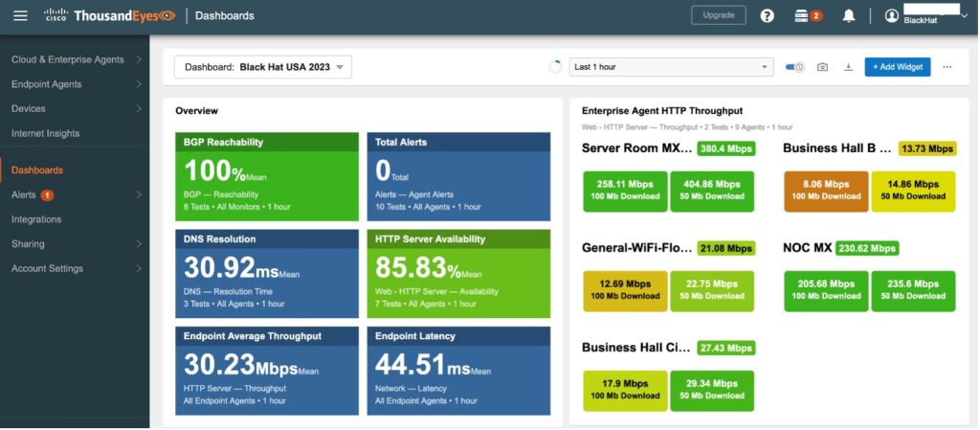The width and height of the screenshot is (980, 430).
Task: Open the Black Hat USA 2023 dashboard dropdown
Action: 263,67
